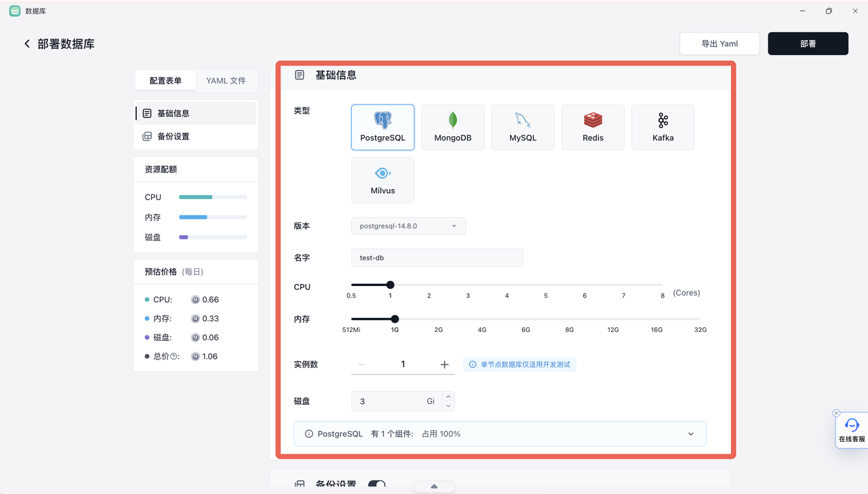This screenshot has height=494, width=868.
Task: Click the 磁盘 price value 0.06
Action: pyautogui.click(x=210, y=337)
